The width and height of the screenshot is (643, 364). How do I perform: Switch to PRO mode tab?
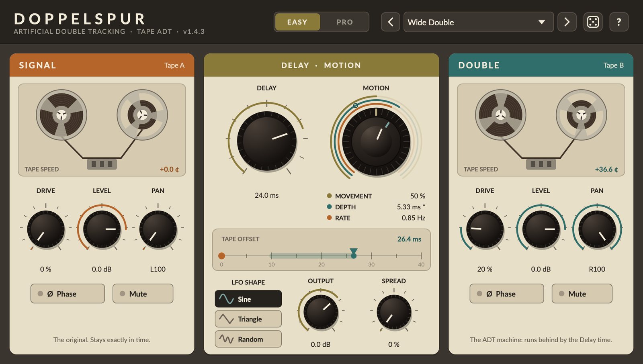[345, 22]
